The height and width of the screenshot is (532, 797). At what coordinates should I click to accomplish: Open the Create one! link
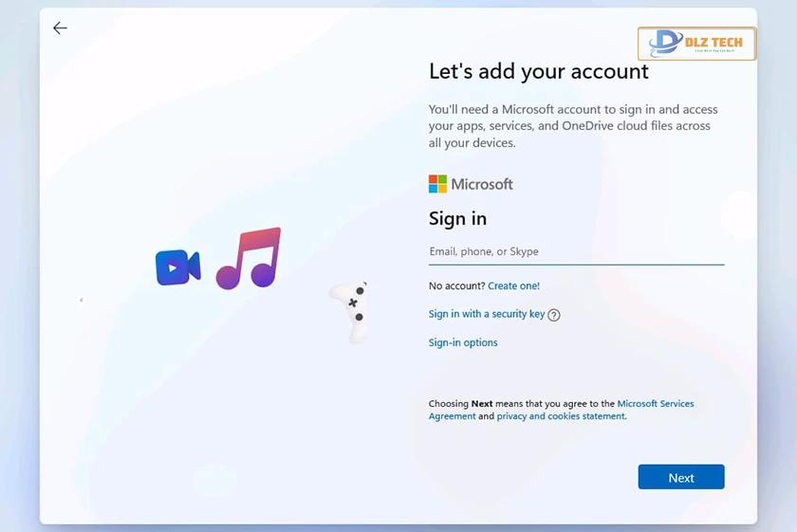513,286
